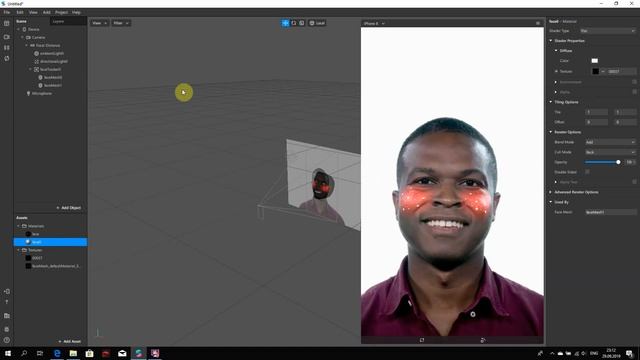
Task: Click the pause icon in left sidebar
Action: click(7, 48)
